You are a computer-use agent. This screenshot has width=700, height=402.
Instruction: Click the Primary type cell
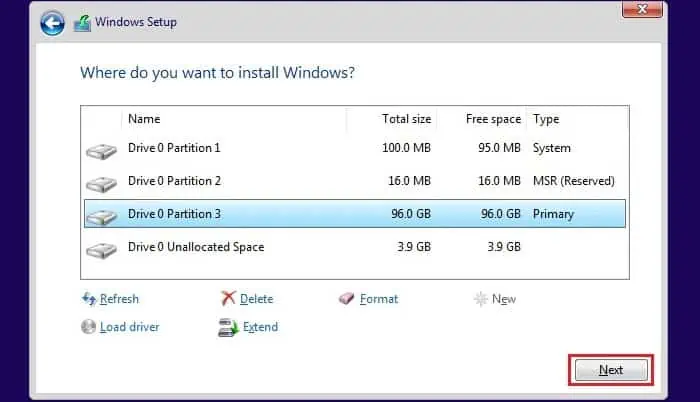click(x=553, y=214)
